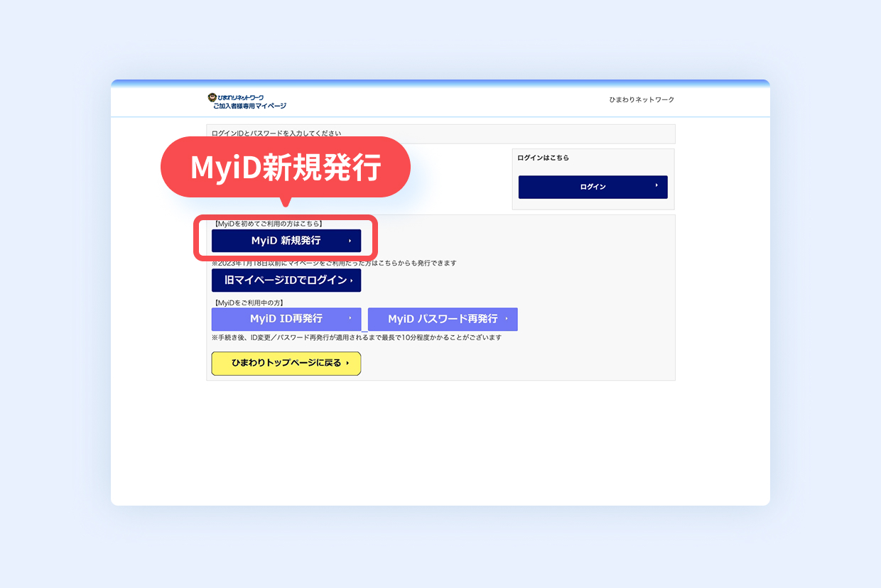
Task: Click the Himawari Network mascot logo icon
Action: 212,97
